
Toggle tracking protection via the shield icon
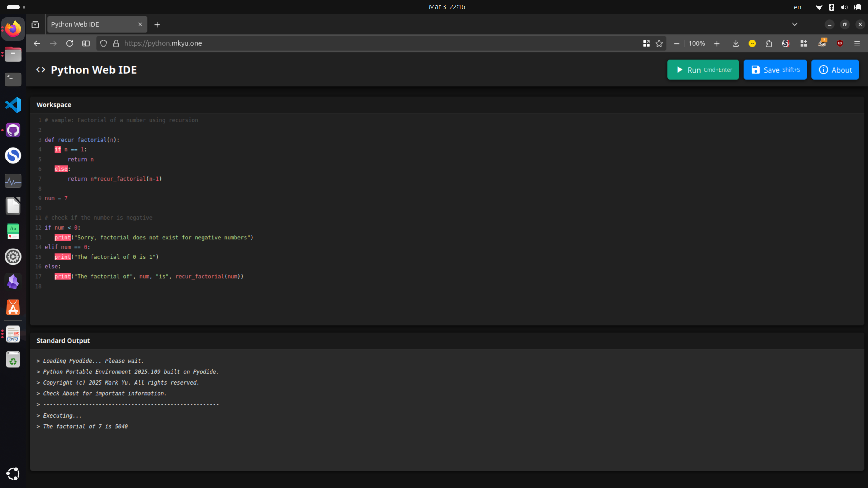(x=103, y=43)
